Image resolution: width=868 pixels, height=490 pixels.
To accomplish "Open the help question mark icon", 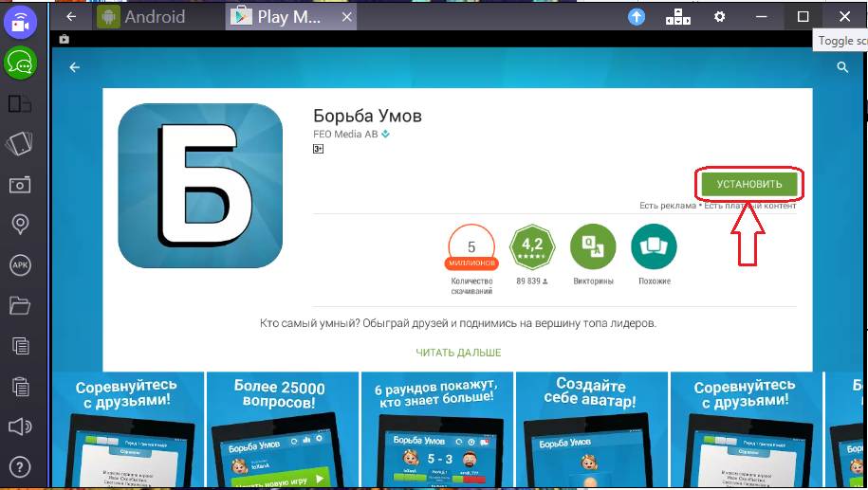I will point(20,466).
